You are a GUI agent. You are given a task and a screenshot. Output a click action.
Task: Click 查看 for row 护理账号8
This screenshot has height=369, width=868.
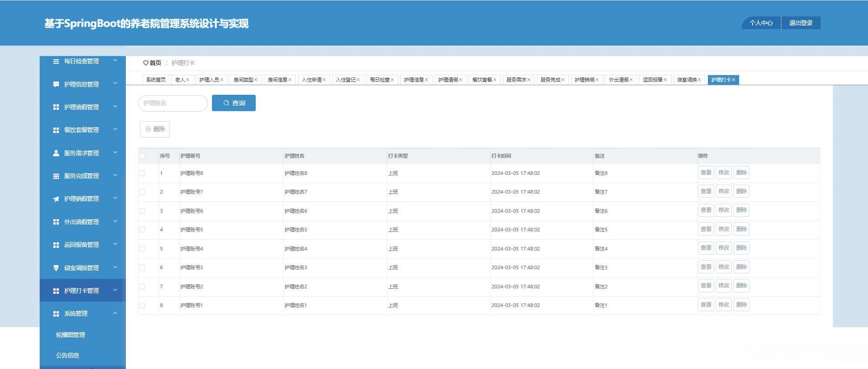(x=706, y=173)
